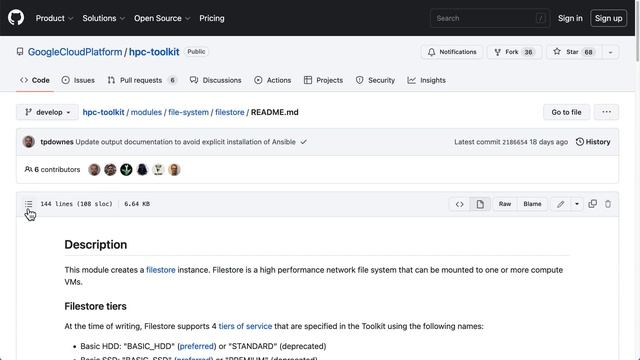Select the Pull requests tab
Viewport: 640px width, 360px height.
pyautogui.click(x=142, y=80)
